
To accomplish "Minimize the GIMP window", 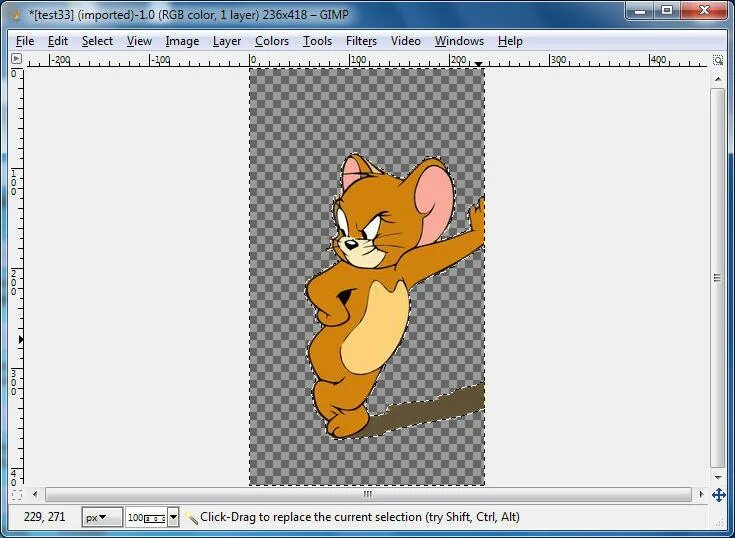I will [640, 10].
